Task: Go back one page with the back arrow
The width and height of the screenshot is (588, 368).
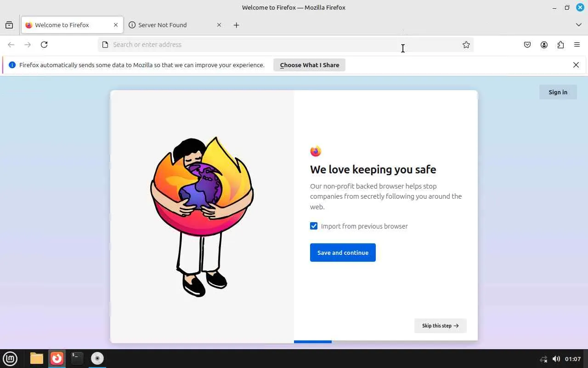Action: 11,45
